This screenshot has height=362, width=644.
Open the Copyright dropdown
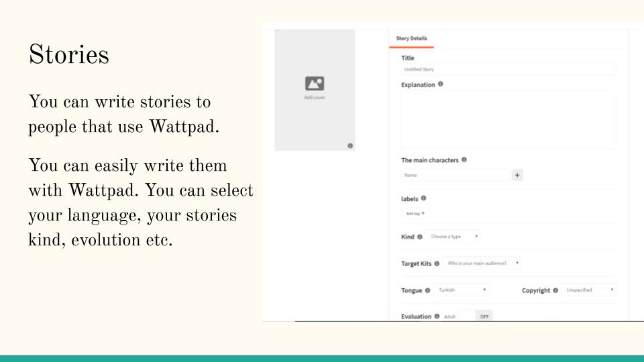[589, 290]
